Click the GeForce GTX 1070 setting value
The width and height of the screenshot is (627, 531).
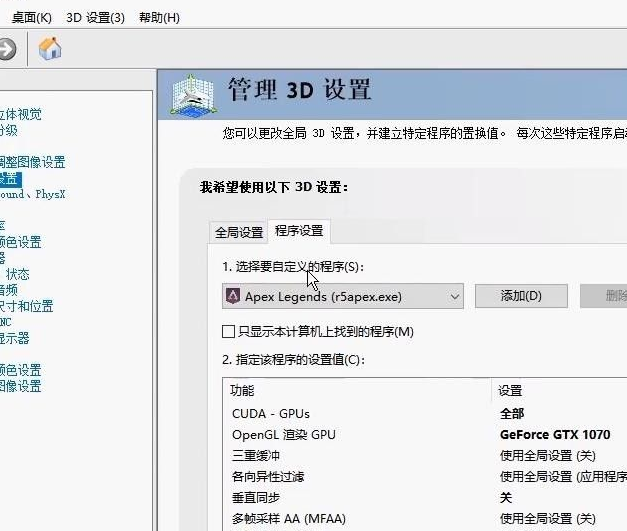tap(555, 435)
